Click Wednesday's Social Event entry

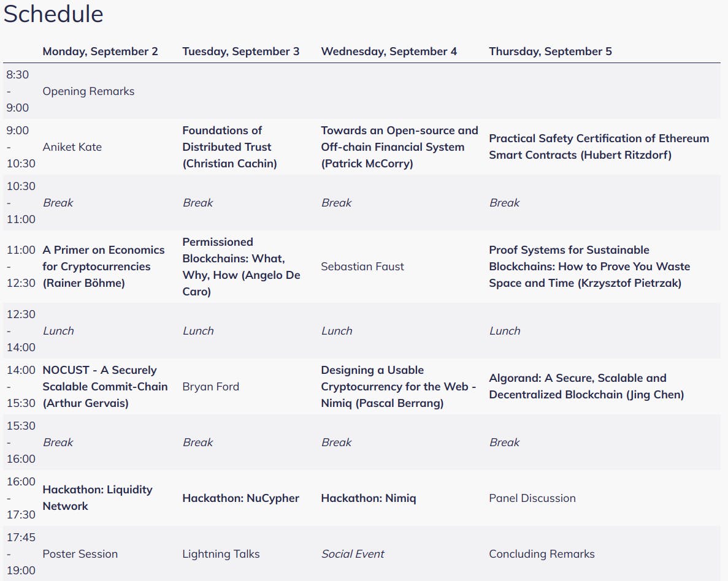click(x=353, y=553)
